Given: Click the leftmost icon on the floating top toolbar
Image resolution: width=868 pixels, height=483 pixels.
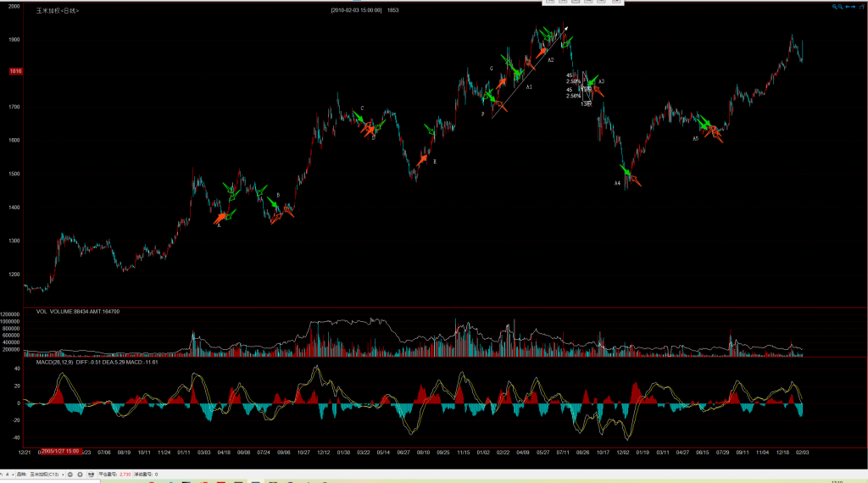Looking at the screenshot, I should point(549,2).
